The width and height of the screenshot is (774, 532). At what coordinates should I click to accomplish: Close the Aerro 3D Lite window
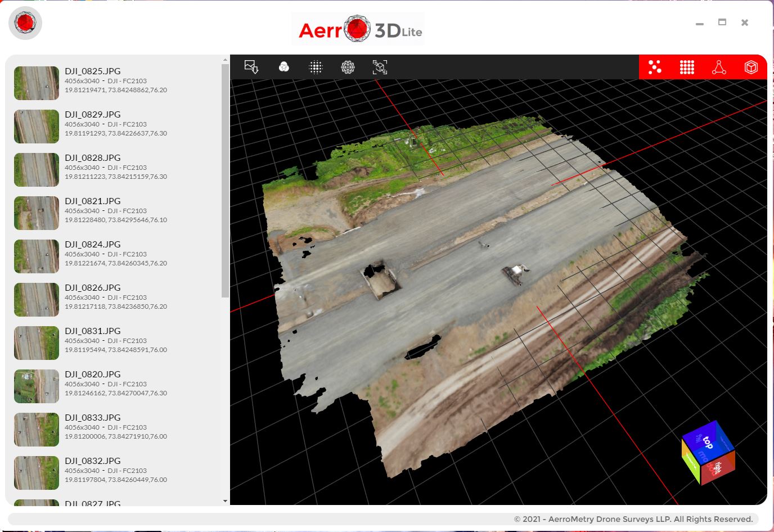pos(745,22)
